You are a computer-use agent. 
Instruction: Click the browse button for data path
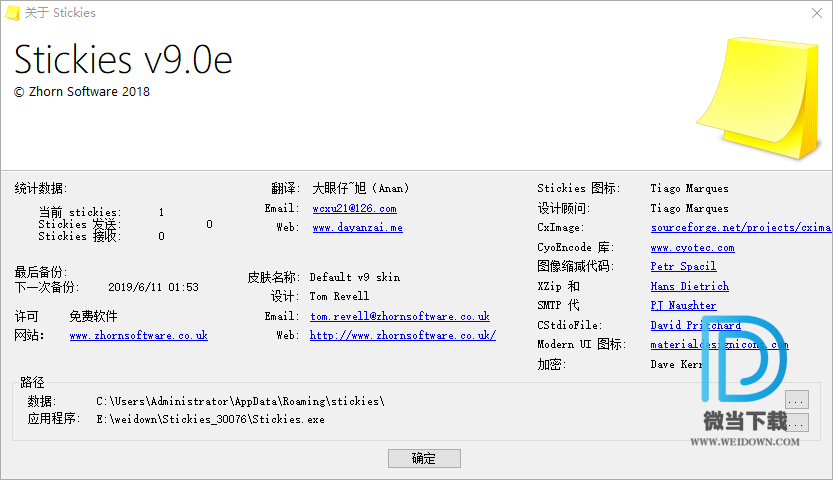pyautogui.click(x=797, y=400)
